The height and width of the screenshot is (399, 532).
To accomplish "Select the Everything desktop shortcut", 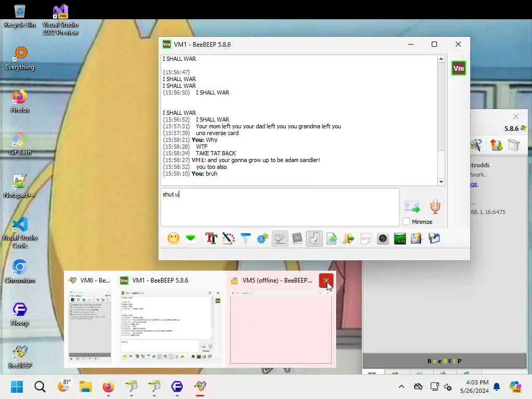I will pyautogui.click(x=20, y=58).
